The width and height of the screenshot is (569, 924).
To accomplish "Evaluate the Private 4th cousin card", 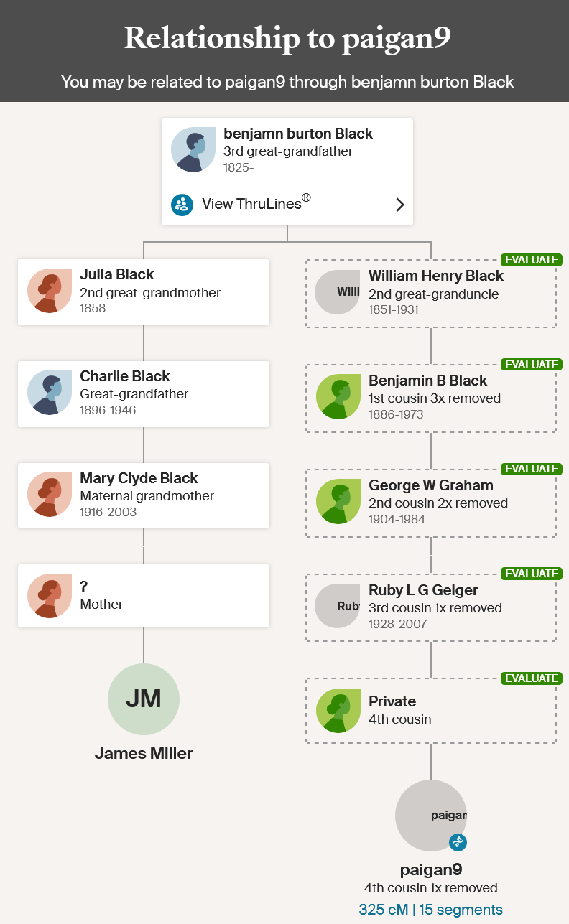I will click(531, 678).
